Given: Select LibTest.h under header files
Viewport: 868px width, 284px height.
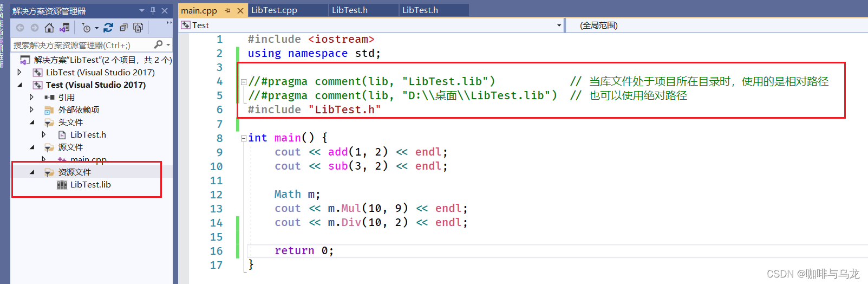Looking at the screenshot, I should coord(88,134).
